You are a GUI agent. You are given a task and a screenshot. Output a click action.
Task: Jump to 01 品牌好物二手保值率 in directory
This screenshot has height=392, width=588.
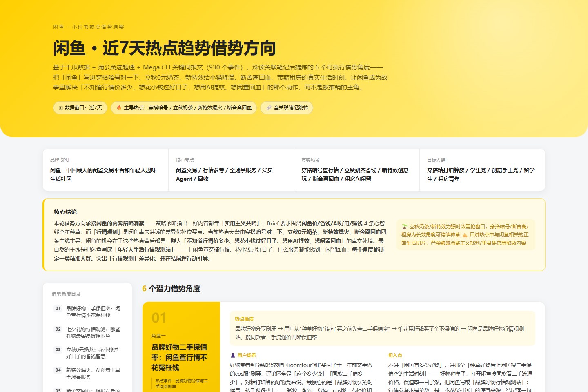tap(87, 312)
